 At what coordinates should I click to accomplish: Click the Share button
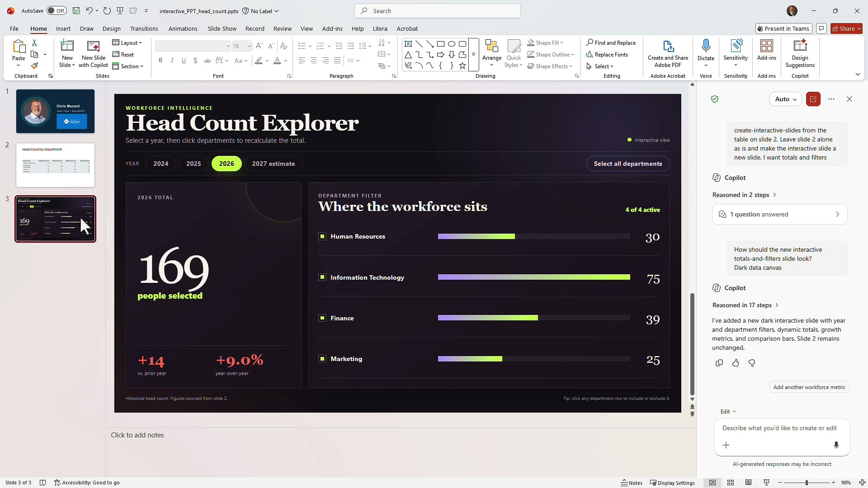(846, 28)
